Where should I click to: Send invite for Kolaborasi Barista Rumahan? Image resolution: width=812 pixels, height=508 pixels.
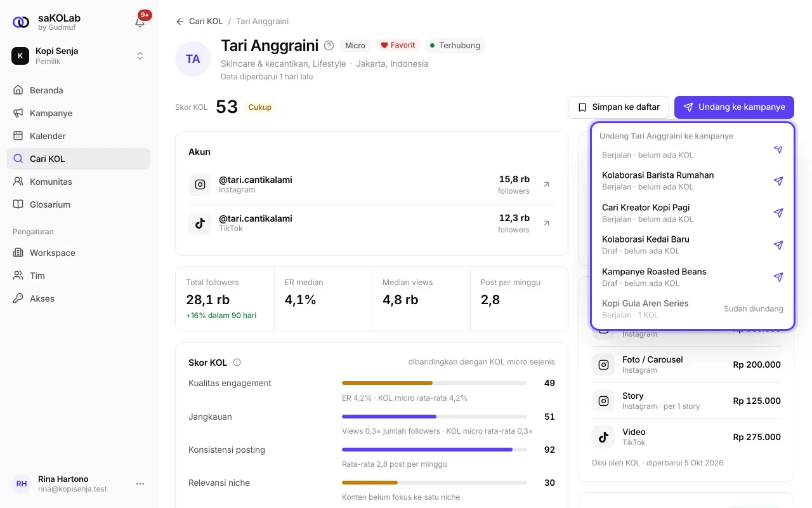point(778,181)
